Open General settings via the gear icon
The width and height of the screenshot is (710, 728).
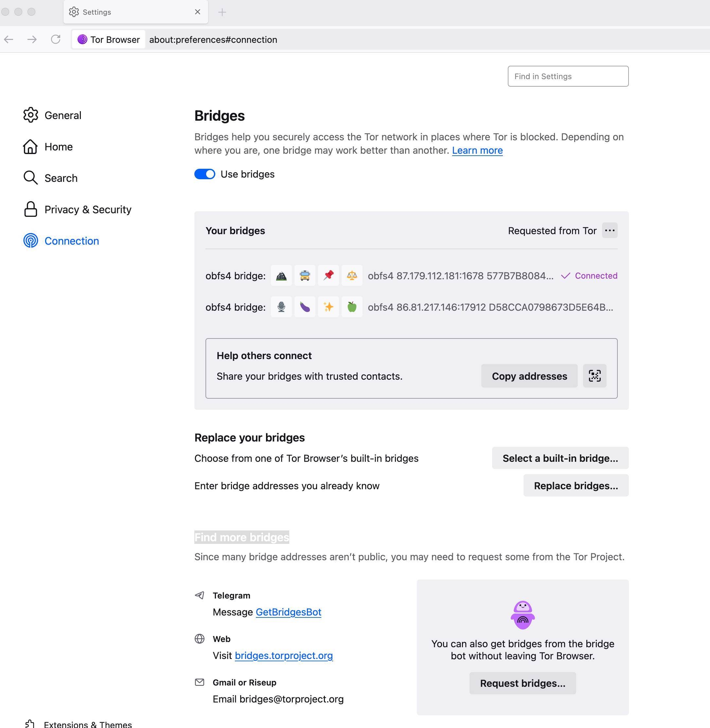click(x=30, y=115)
